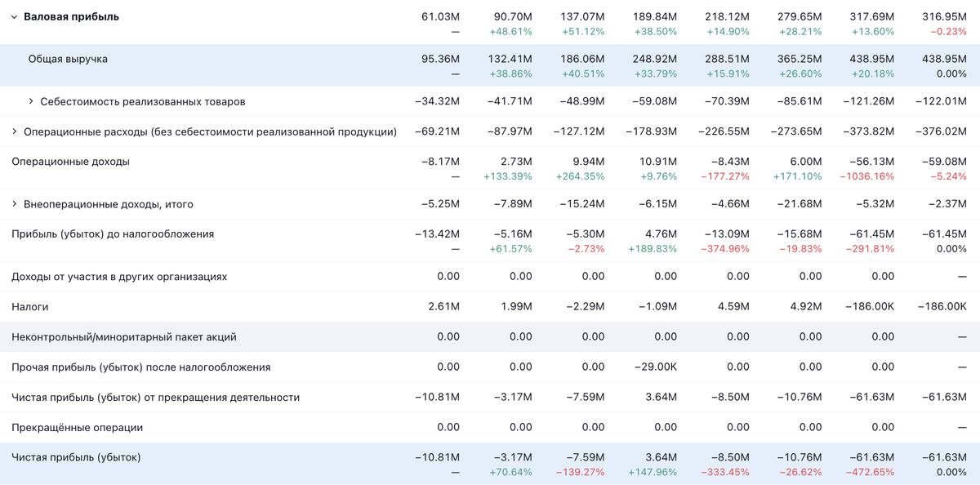
Task: Select the 95.36M total revenue cell
Action: pyautogui.click(x=440, y=59)
